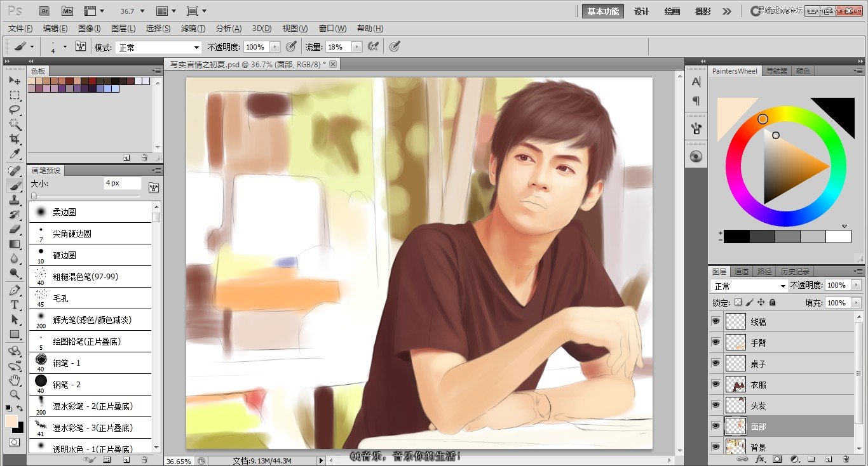
Task: Launch Adobe Bridge from the application bar
Action: click(x=44, y=11)
